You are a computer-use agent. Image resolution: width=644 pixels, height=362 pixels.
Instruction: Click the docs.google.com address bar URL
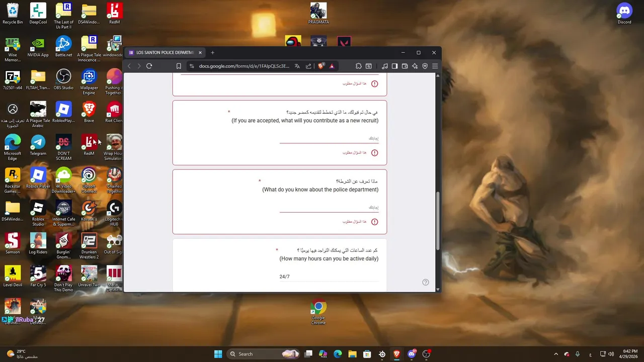[x=244, y=66]
